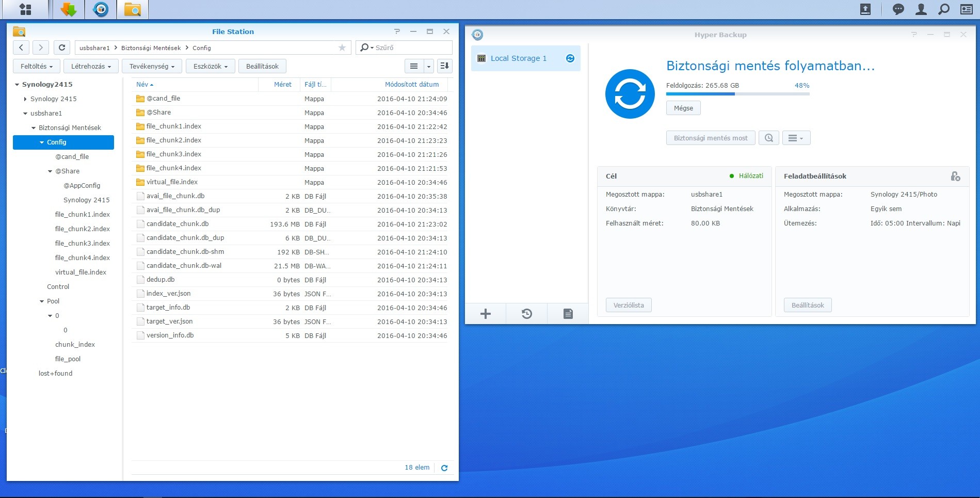980x498 pixels.
Task: Select the @cand_file folder row
Action: point(290,99)
